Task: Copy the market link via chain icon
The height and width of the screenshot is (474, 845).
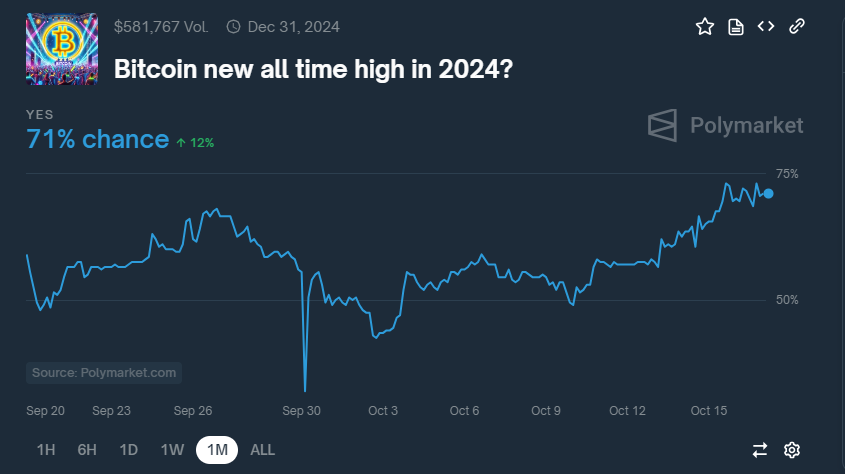Action: tap(796, 26)
